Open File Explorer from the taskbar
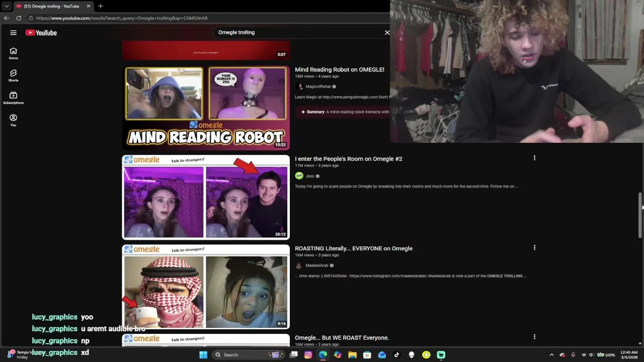The width and height of the screenshot is (644, 362). point(353,355)
